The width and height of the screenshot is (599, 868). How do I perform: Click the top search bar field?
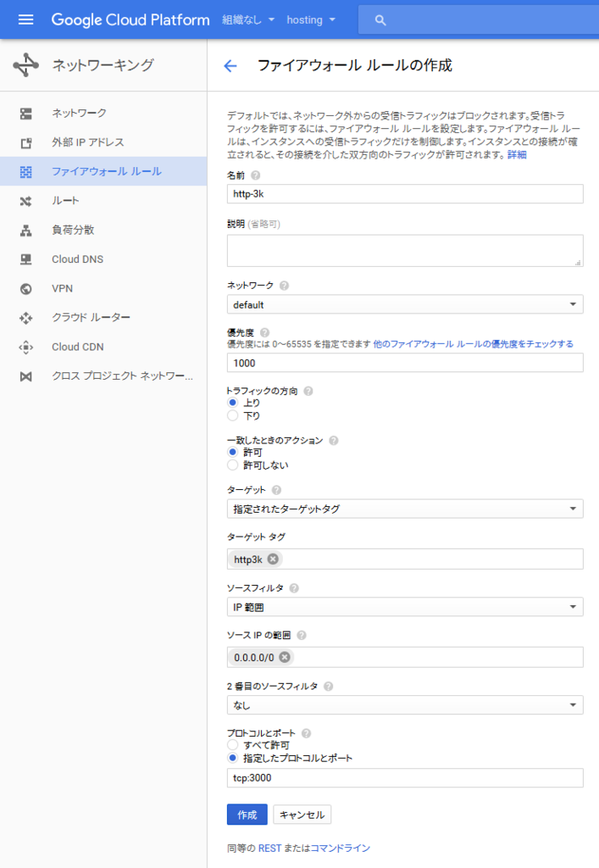click(479, 20)
